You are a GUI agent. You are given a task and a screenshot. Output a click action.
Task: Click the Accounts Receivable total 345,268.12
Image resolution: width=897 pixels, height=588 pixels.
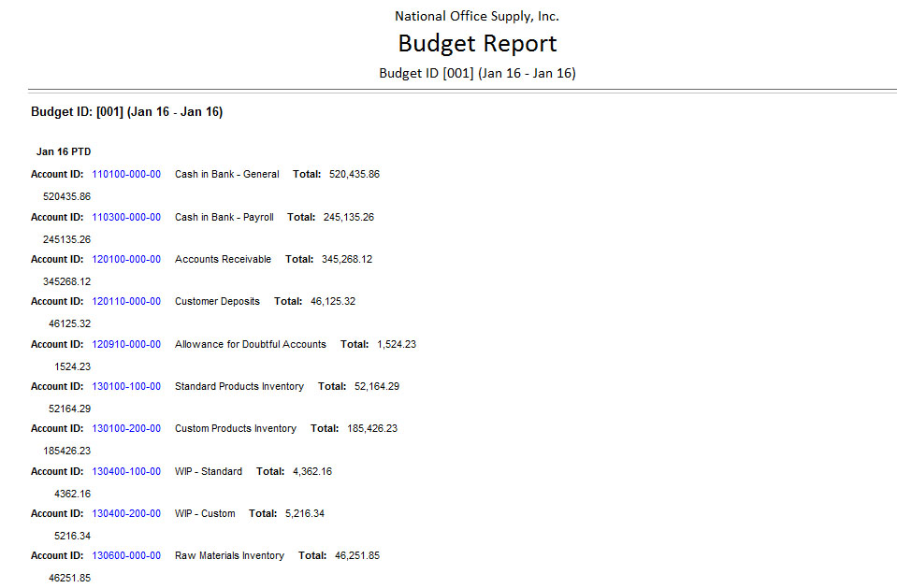[347, 259]
